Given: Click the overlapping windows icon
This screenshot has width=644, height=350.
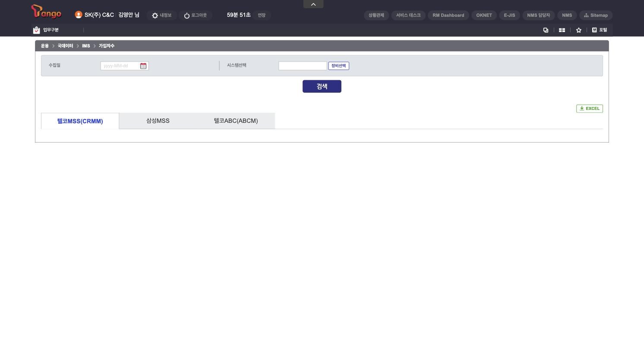Looking at the screenshot, I should click(546, 30).
